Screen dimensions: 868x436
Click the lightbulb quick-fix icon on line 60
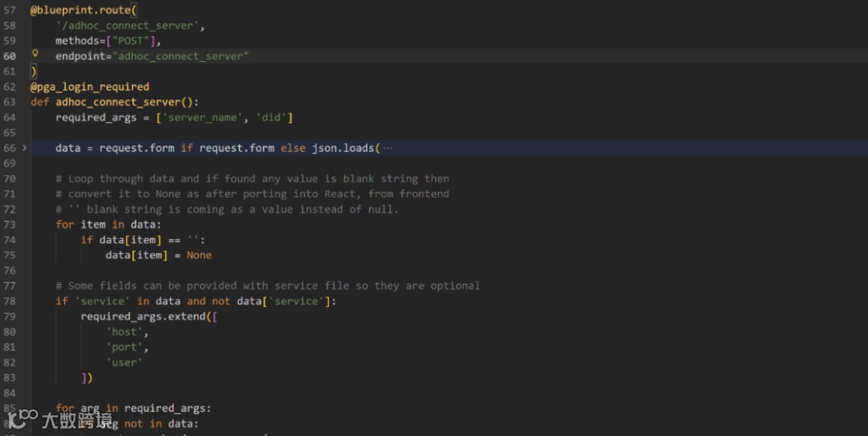pyautogui.click(x=35, y=54)
